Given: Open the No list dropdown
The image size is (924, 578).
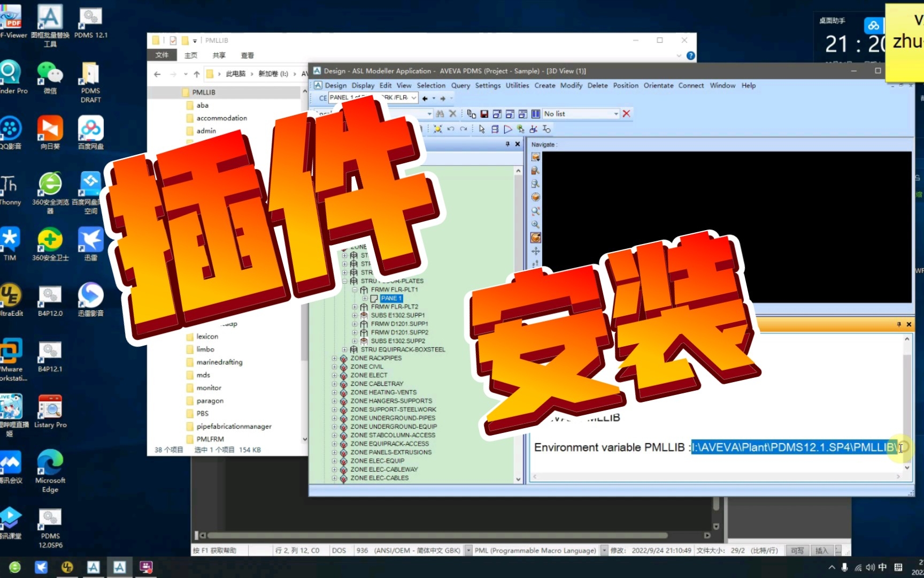Looking at the screenshot, I should [x=617, y=113].
